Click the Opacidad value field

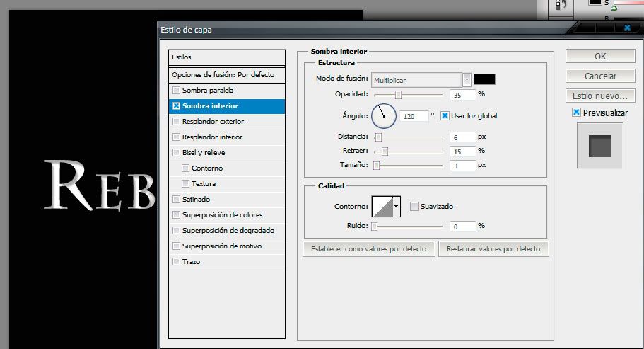[x=462, y=95]
